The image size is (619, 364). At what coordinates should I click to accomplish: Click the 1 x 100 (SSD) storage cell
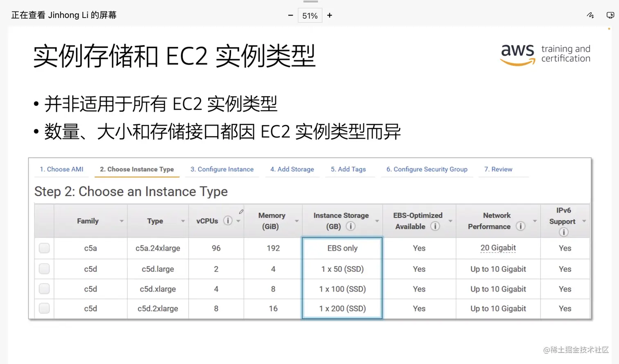tap(342, 289)
